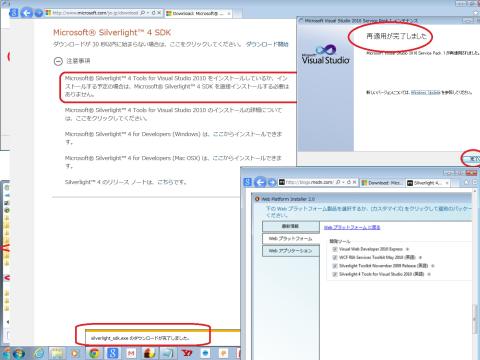Image resolution: width=480 pixels, height=360 pixels.
Task: Click the Silverlight 4 Tools installation details line
Action: pyautogui.click(x=173, y=114)
